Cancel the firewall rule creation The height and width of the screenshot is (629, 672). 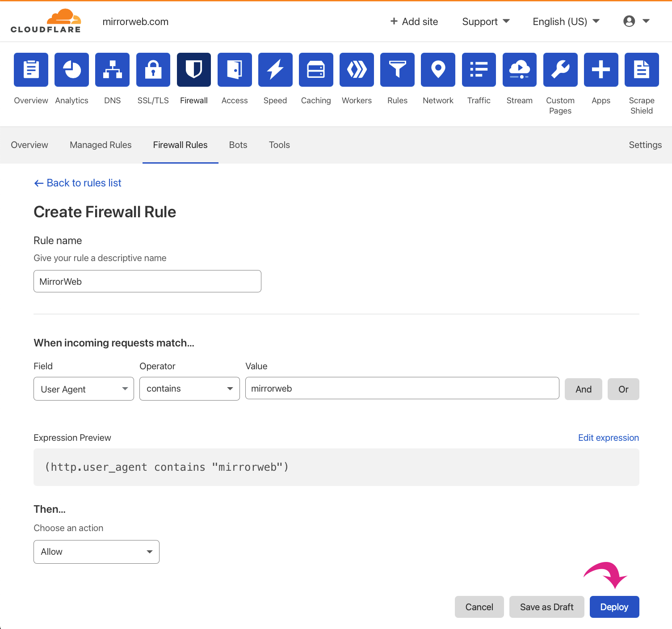coord(479,607)
